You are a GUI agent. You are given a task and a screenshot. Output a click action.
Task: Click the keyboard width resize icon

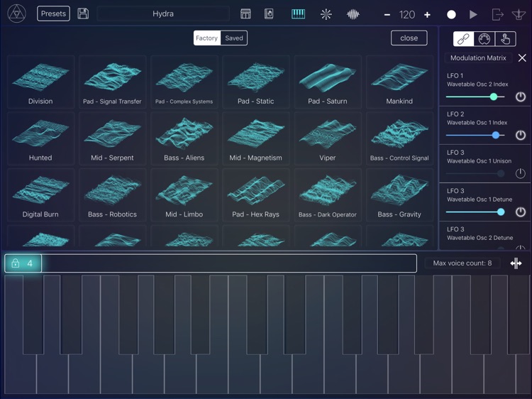tap(516, 263)
